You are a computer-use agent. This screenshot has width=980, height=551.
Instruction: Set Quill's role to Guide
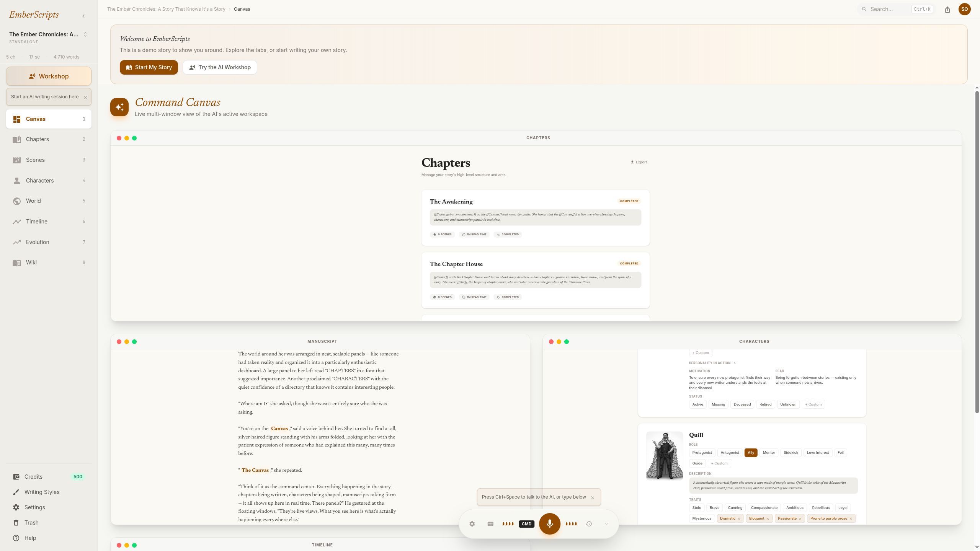[x=697, y=463]
